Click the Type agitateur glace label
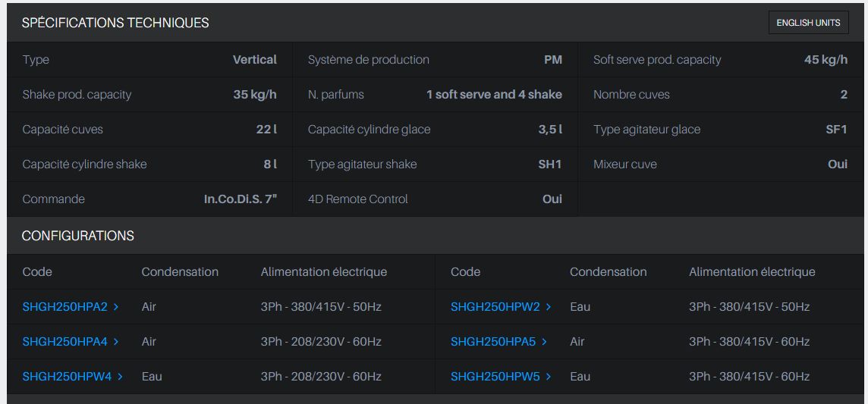The image size is (868, 404). coord(646,130)
